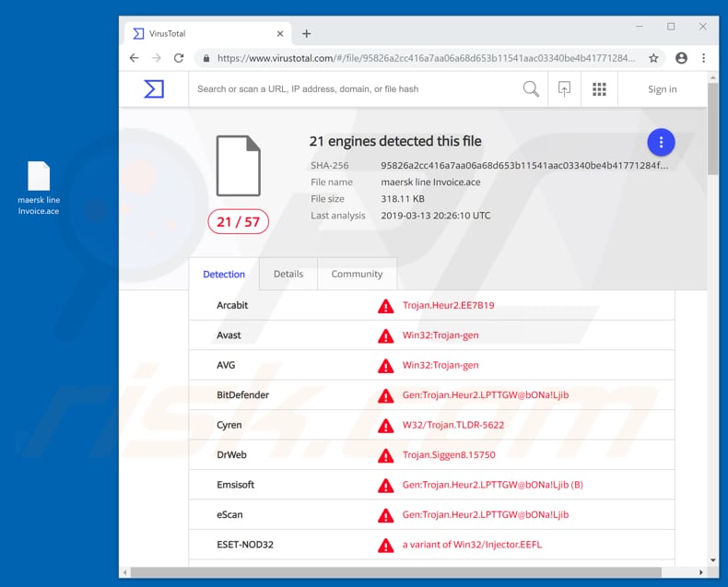Switch to the Community tab
The height and width of the screenshot is (587, 728).
coord(357,274)
